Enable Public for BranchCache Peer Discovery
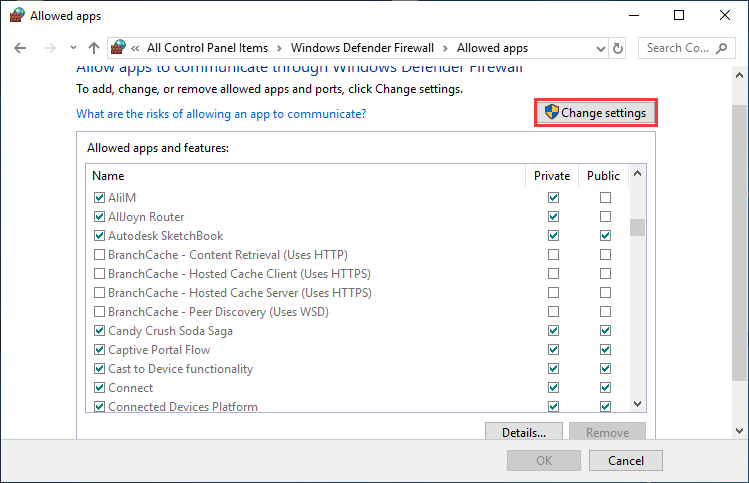 pos(605,311)
